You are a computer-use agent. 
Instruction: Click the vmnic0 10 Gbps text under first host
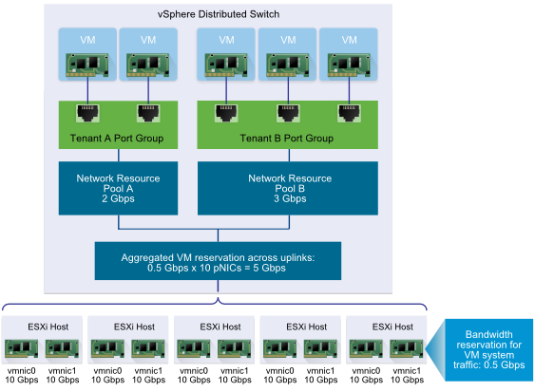22,375
